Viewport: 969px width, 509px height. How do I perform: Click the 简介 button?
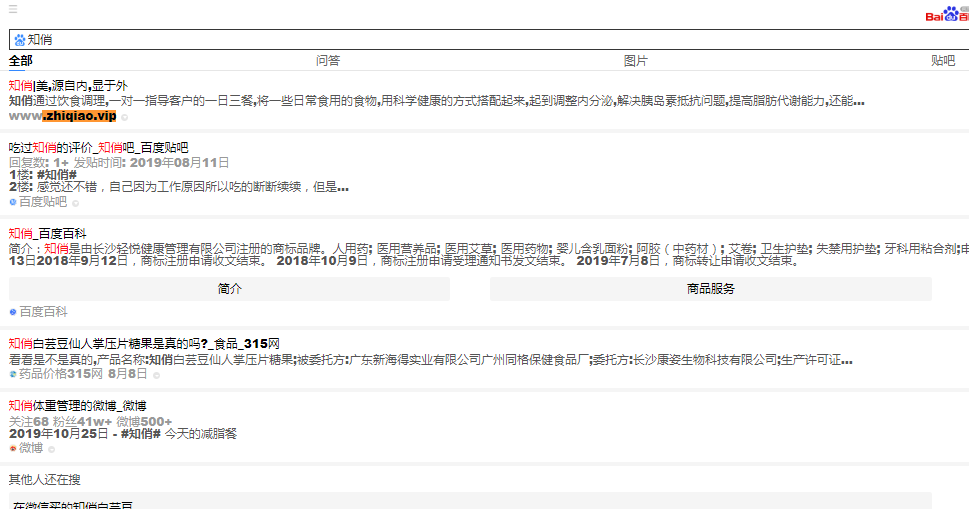click(229, 288)
